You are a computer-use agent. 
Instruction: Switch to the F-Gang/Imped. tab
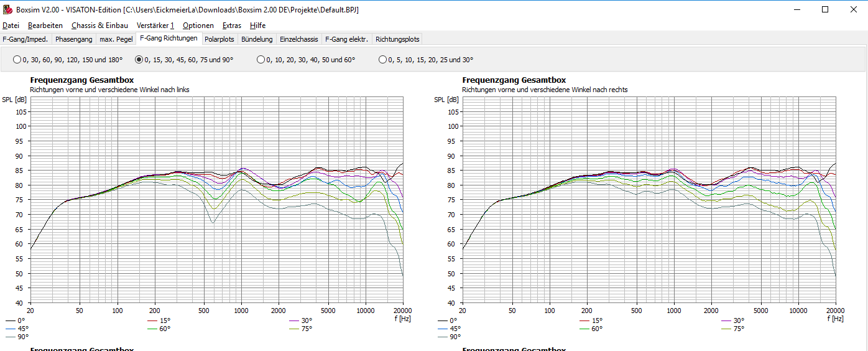click(25, 39)
